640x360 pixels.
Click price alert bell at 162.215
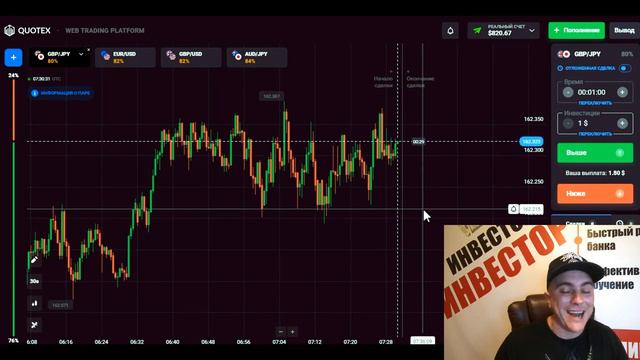[513, 209]
